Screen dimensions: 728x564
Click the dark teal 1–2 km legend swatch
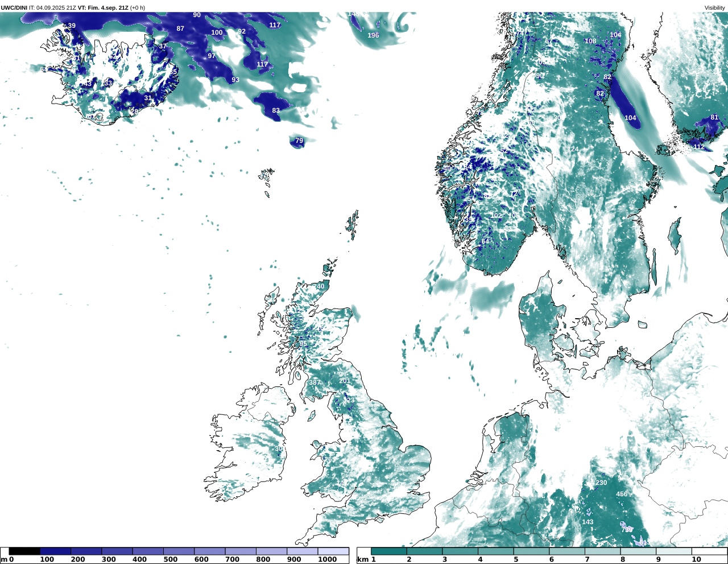click(389, 551)
